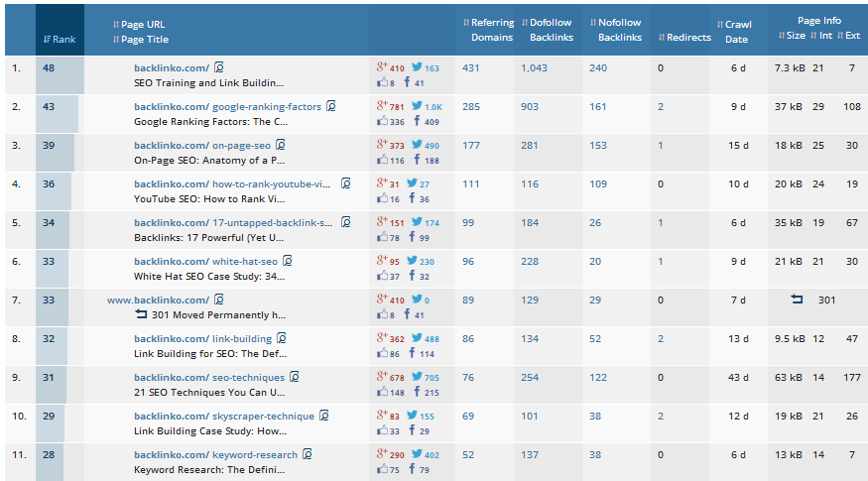The image size is (868, 481).
Task: Open preview icon next to backlinko.com/ homepage URL
Action: [x=219, y=67]
